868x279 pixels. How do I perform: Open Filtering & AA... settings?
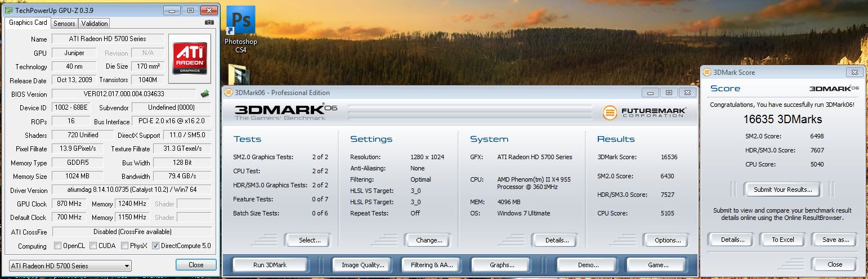coord(431,265)
